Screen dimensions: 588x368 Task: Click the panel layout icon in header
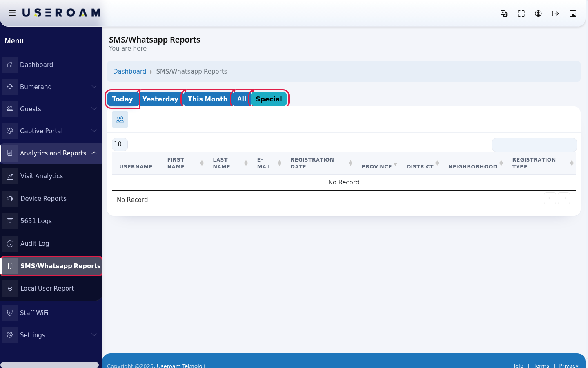tap(573, 13)
